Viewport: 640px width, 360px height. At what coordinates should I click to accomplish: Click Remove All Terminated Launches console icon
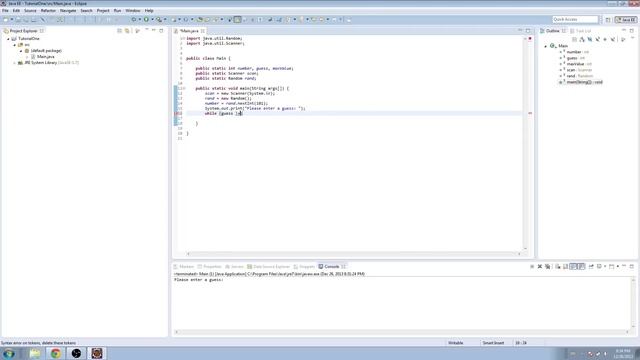click(548, 267)
